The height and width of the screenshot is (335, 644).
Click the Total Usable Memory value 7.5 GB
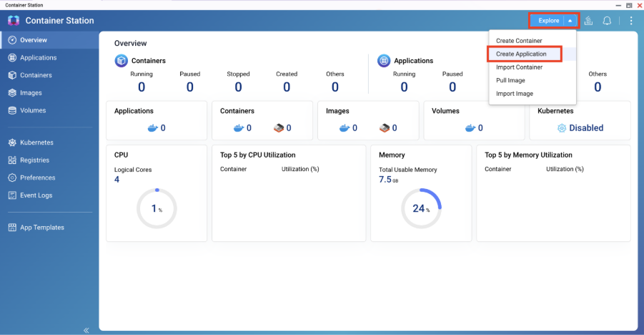tap(389, 180)
